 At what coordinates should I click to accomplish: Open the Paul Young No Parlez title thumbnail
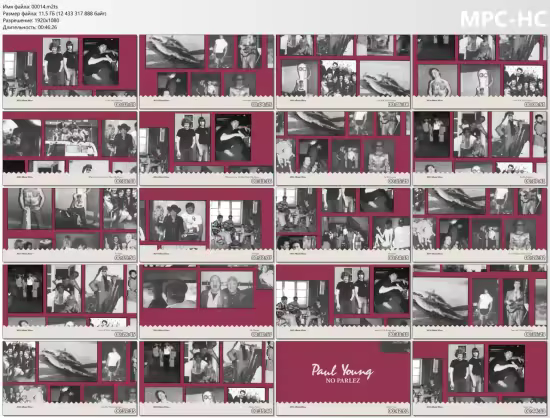[x=343, y=379]
